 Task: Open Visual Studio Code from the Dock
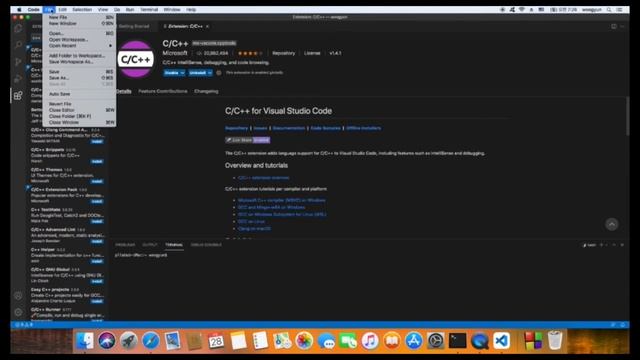point(502,341)
